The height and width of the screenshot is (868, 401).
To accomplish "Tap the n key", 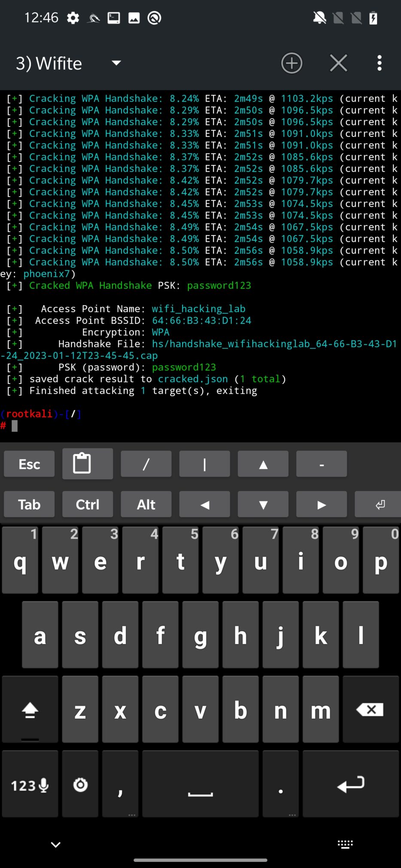I will (280, 709).
